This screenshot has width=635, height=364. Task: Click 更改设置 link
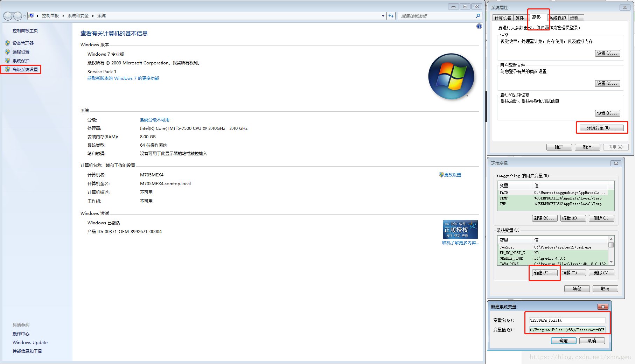[x=453, y=175]
